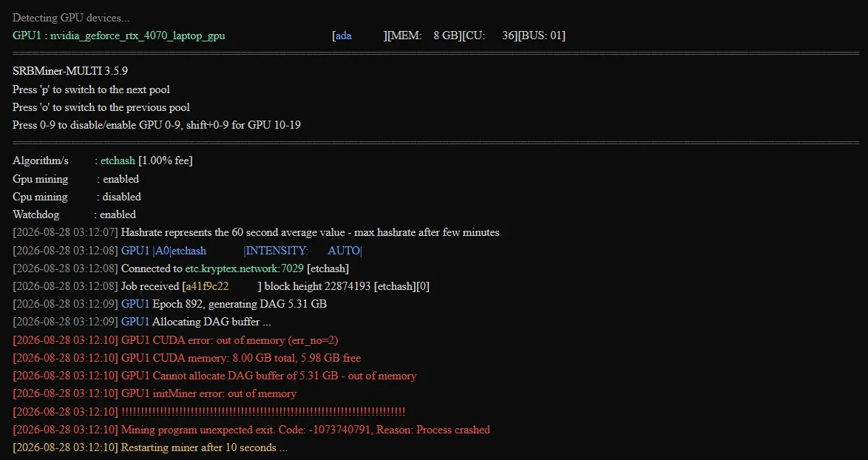868x460 pixels.
Task: Click the "Press 'p' to switch to the next pool" line
Action: [91, 89]
